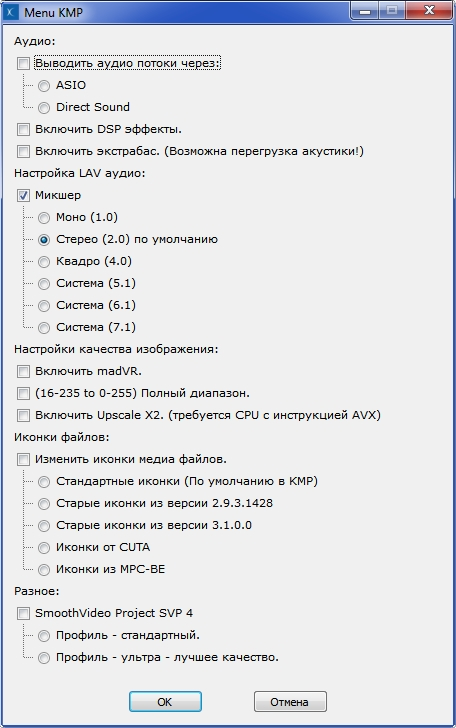Toggle Полный диапазон (16-235 to 0-255) checkbox
The image size is (456, 728).
click(x=23, y=393)
